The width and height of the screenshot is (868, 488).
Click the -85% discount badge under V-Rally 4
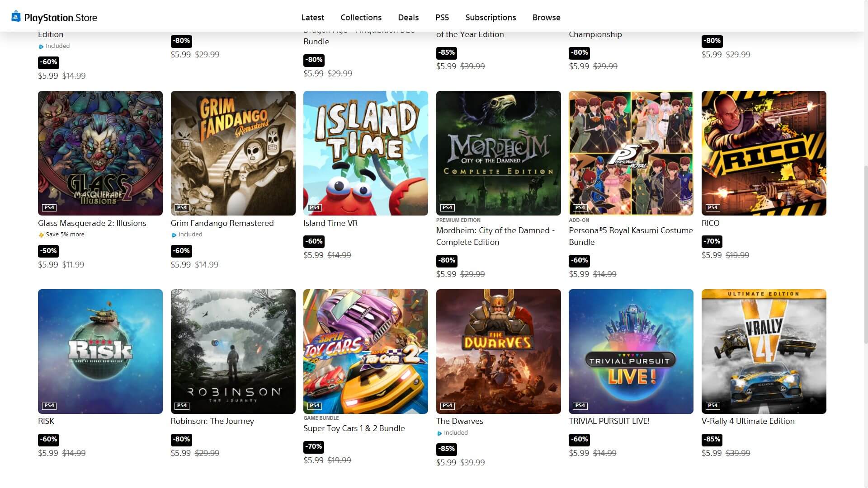pos(712,439)
